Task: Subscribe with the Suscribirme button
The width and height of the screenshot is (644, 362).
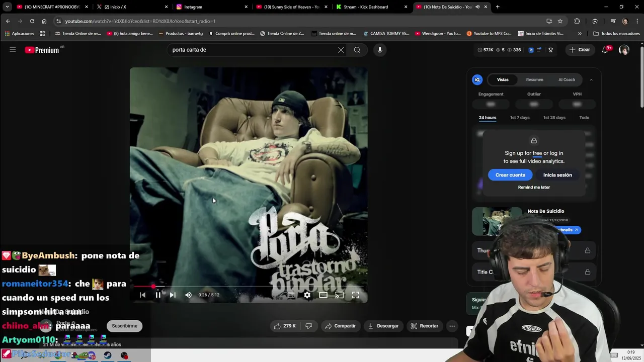Action: pos(124,326)
